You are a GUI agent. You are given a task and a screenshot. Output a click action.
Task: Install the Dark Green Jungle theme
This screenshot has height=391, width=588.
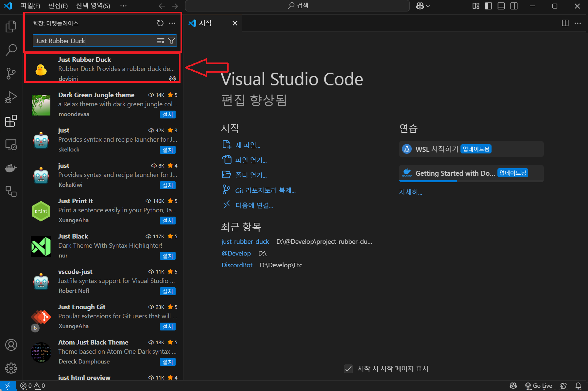(x=168, y=115)
